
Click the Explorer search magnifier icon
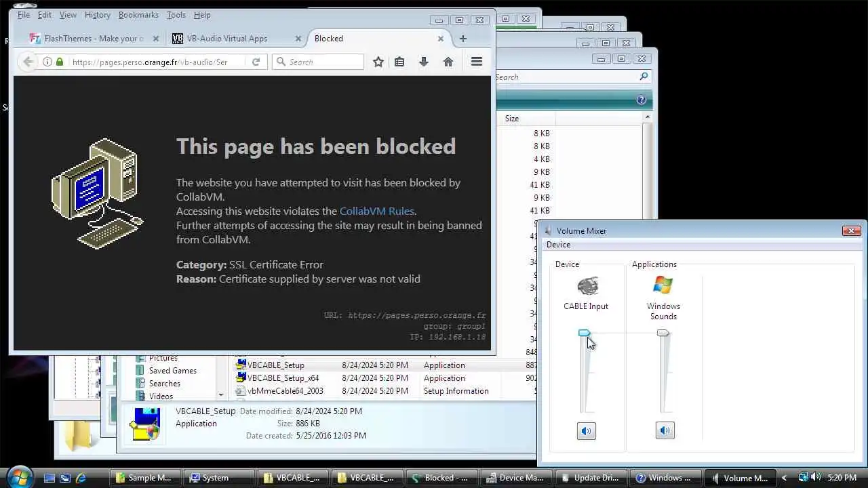point(644,77)
